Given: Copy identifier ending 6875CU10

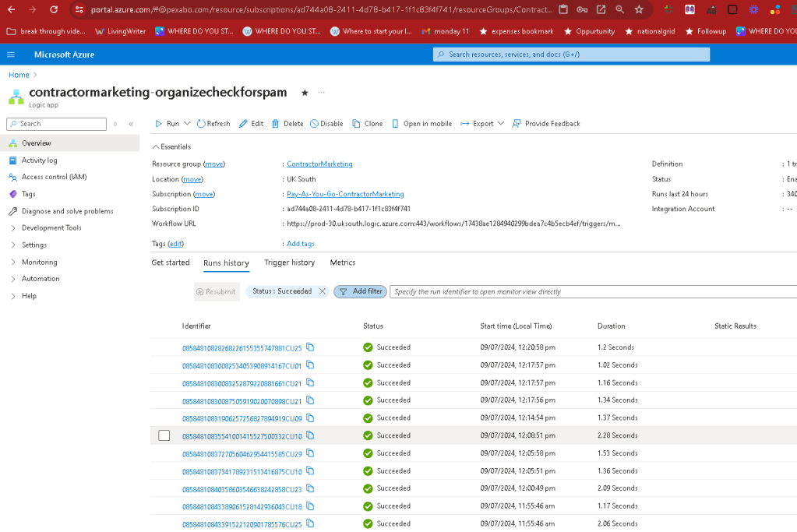Looking at the screenshot, I should point(310,471).
